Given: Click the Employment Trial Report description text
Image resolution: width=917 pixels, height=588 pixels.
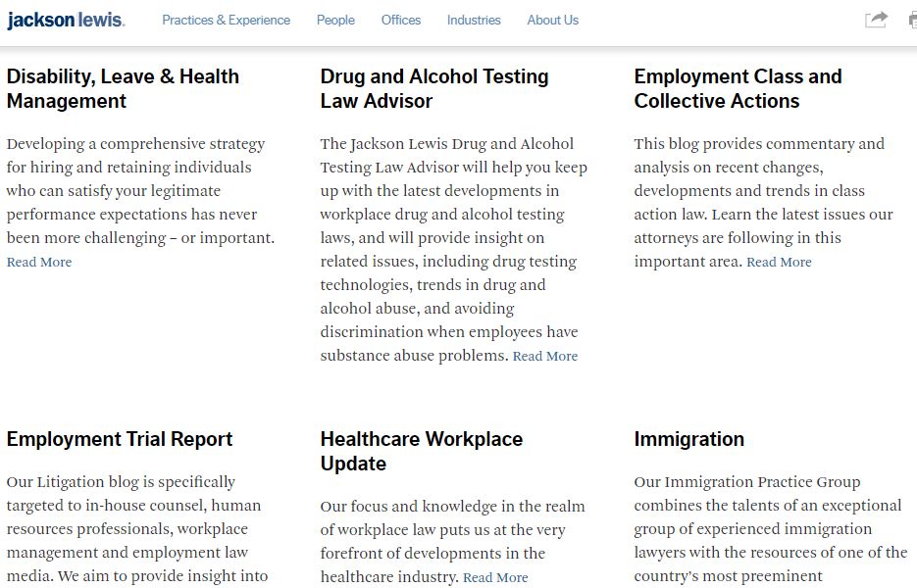Looking at the screenshot, I should click(x=137, y=529).
